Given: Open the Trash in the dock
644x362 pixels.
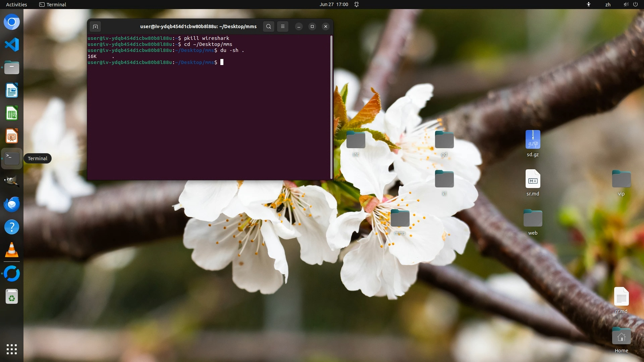Looking at the screenshot, I should click(x=12, y=297).
